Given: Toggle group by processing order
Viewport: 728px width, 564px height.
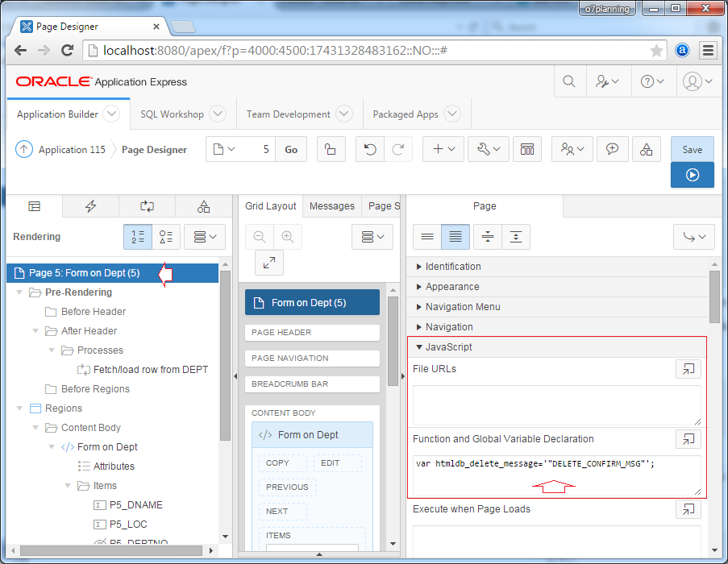Looking at the screenshot, I should click(138, 237).
